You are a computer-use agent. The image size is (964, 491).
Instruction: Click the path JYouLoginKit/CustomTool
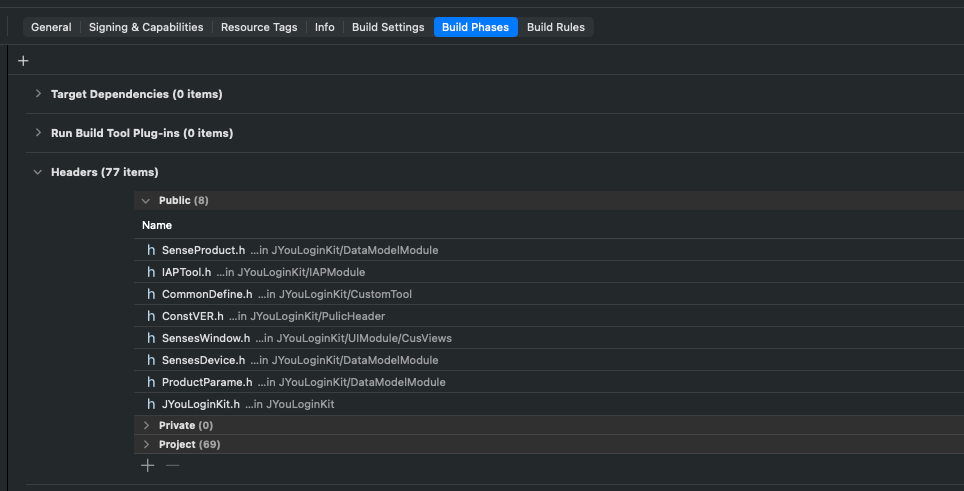346,294
